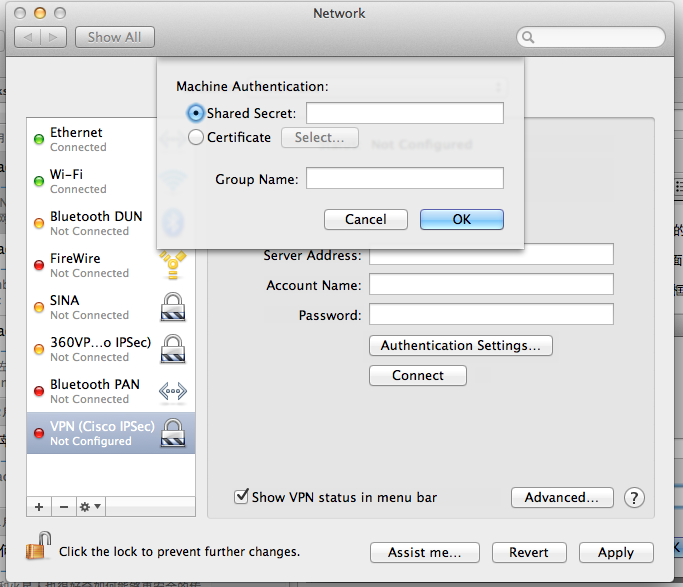Click the search field in the toolbar
Viewport: 683px width, 587px height.
[592, 37]
